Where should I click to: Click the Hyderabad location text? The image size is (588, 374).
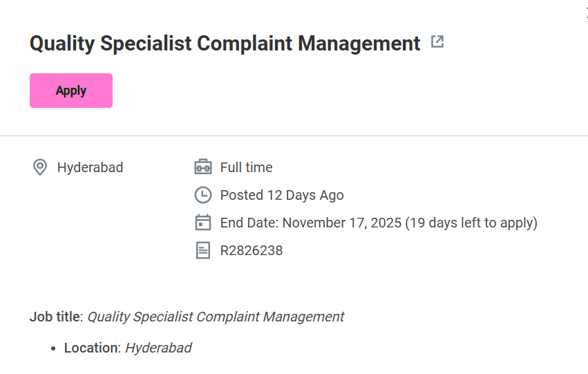click(x=90, y=167)
